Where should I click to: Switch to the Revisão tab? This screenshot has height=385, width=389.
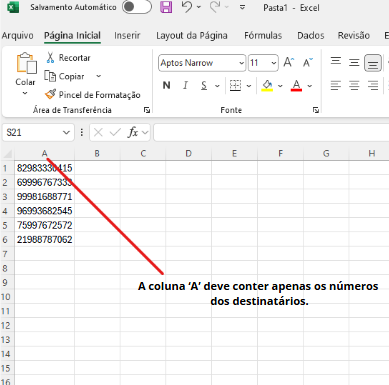(x=354, y=35)
